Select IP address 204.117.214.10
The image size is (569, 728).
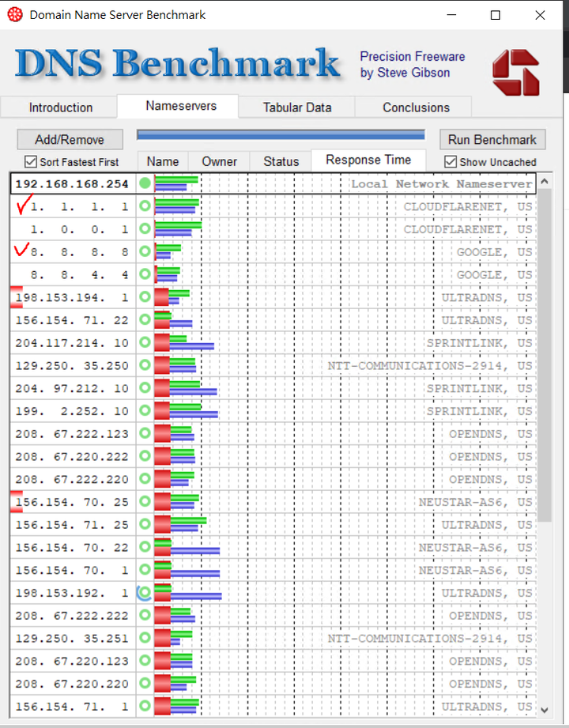[72, 343]
